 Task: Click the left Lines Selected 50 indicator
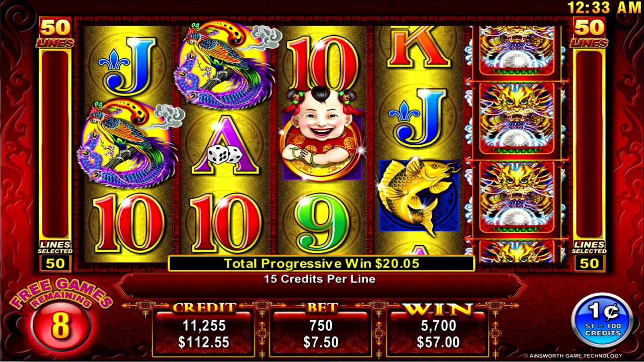click(x=55, y=256)
